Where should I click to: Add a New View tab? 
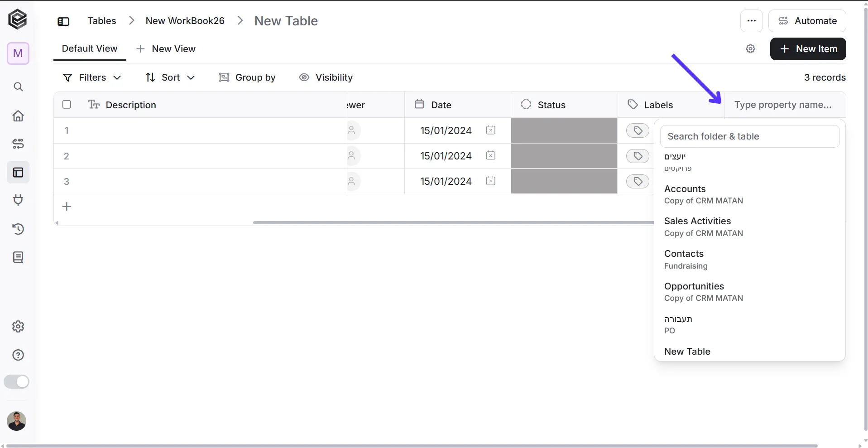point(166,49)
